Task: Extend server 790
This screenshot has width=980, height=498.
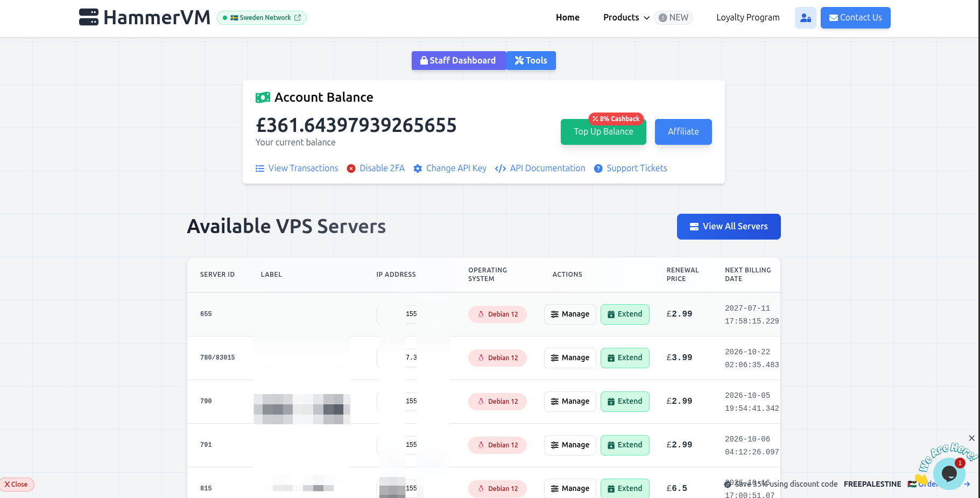Action: pyautogui.click(x=625, y=402)
